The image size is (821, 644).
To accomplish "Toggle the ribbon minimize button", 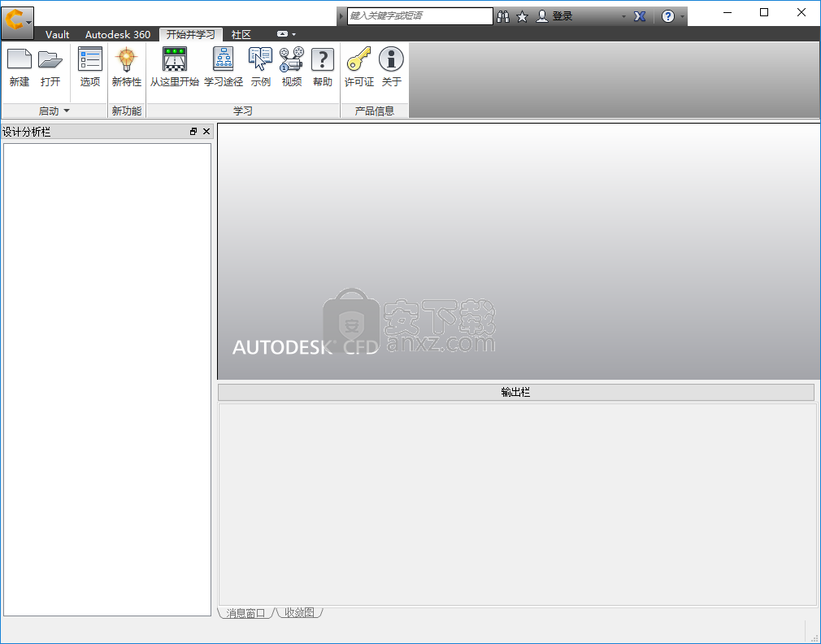I will [x=282, y=34].
